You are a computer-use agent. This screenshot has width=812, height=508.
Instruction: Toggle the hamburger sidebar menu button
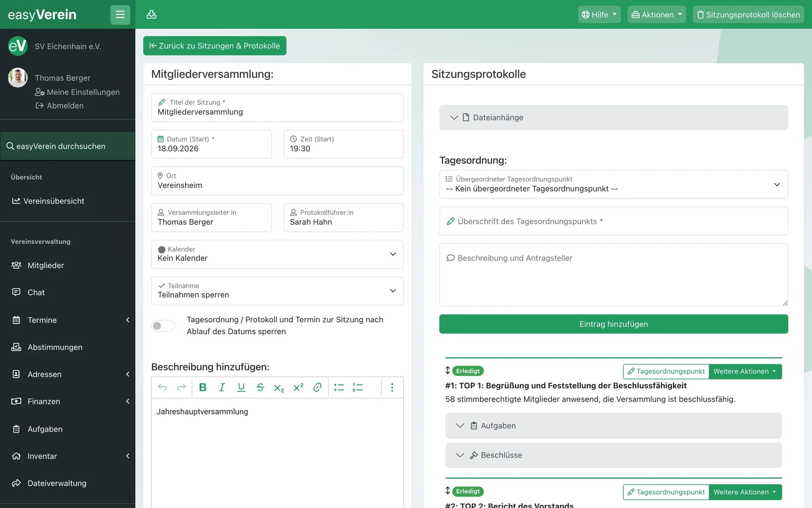(120, 15)
